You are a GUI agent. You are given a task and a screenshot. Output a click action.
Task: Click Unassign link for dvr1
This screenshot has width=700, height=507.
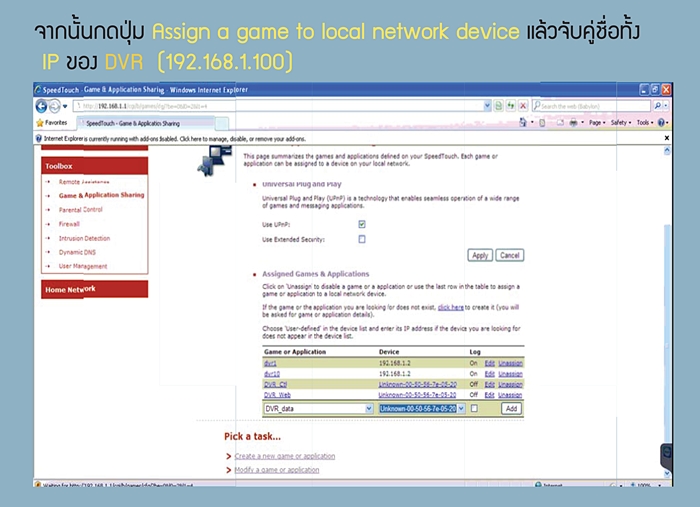click(x=510, y=362)
